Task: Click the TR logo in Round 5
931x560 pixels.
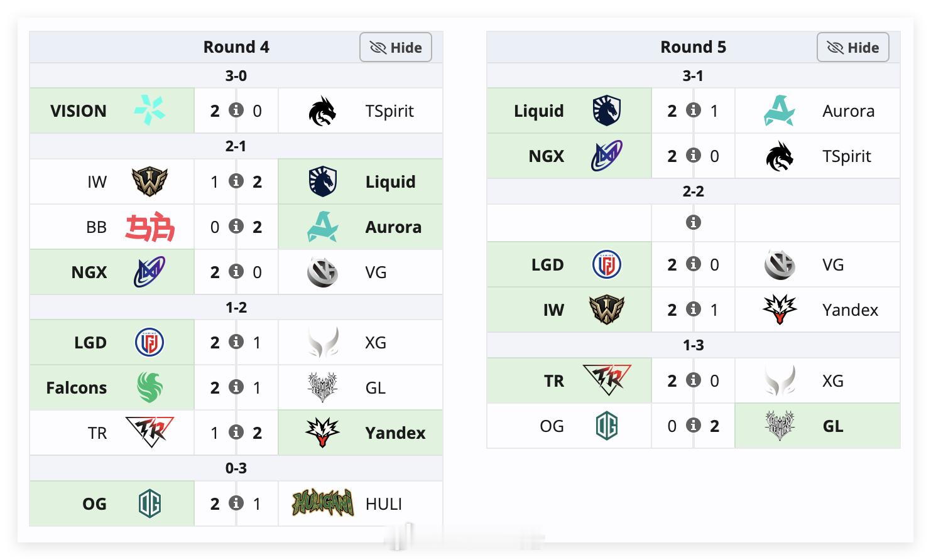Action: (x=607, y=380)
